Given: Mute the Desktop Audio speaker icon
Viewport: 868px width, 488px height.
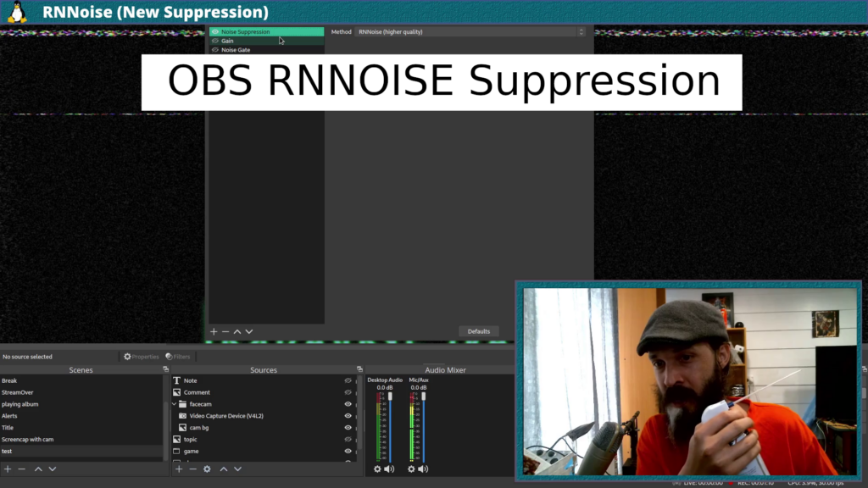Looking at the screenshot, I should point(390,469).
